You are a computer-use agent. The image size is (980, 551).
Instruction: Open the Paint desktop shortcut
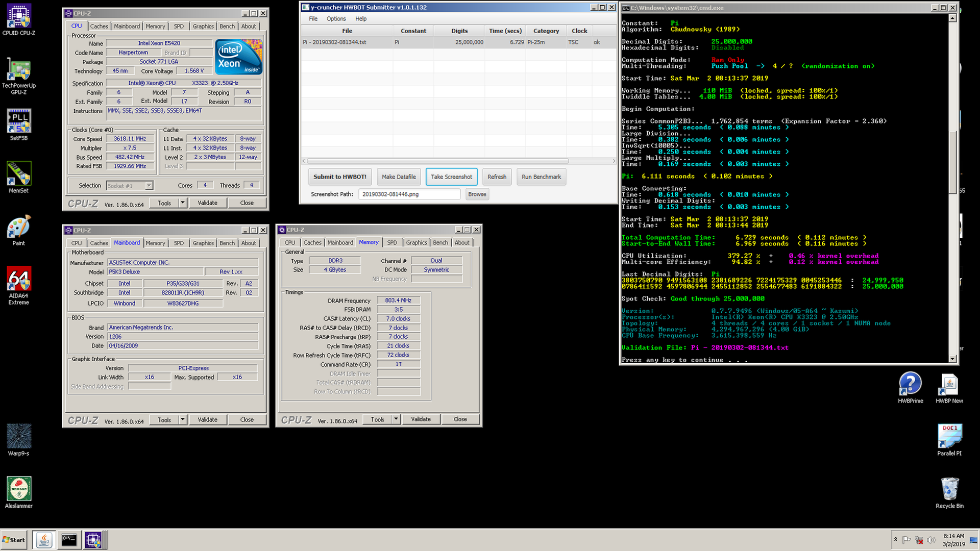19,230
